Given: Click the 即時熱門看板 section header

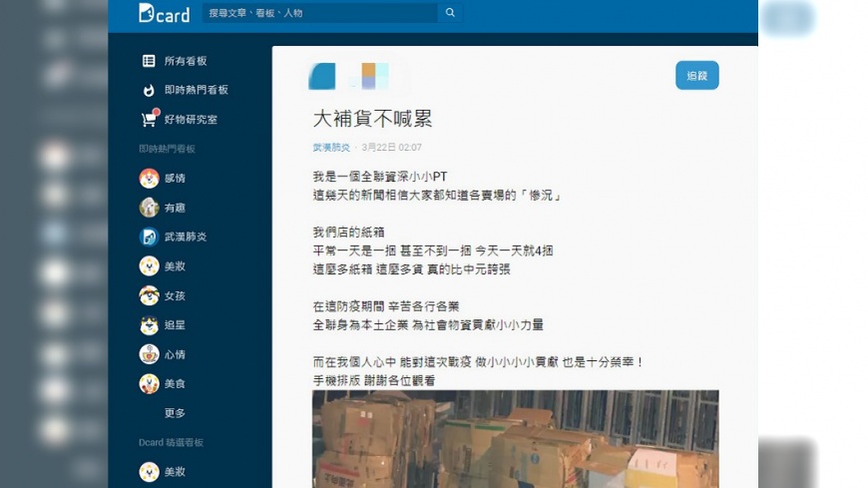Looking at the screenshot, I should tap(167, 149).
